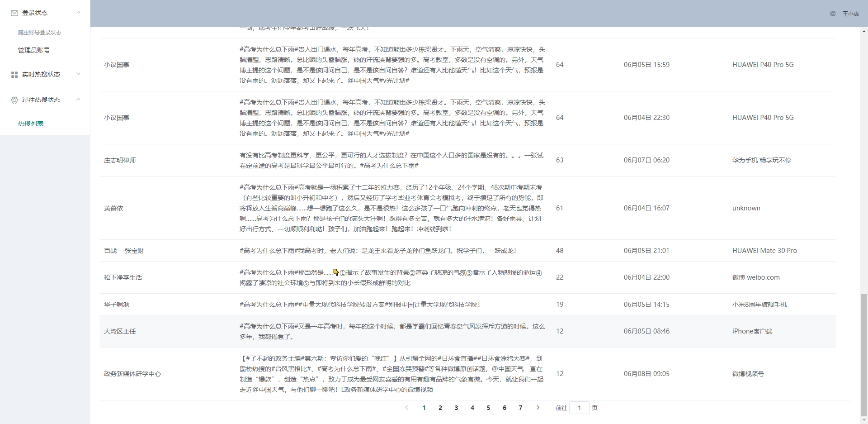The height and width of the screenshot is (424, 868).
Task: Open 热搜列表 menu item
Action: pyautogui.click(x=31, y=124)
